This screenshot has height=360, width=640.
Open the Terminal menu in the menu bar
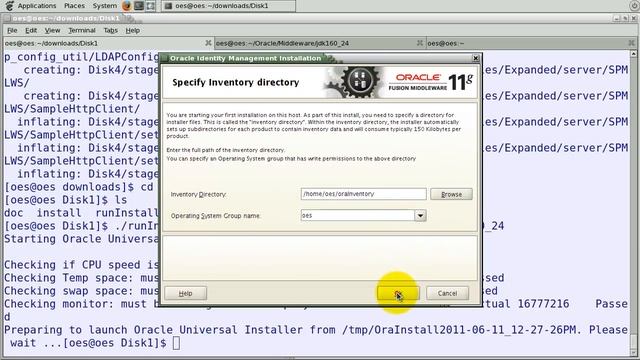[x=82, y=30]
